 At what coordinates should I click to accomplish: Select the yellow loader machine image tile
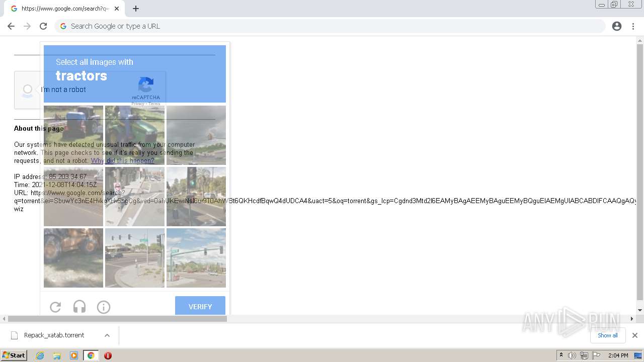[x=73, y=258]
